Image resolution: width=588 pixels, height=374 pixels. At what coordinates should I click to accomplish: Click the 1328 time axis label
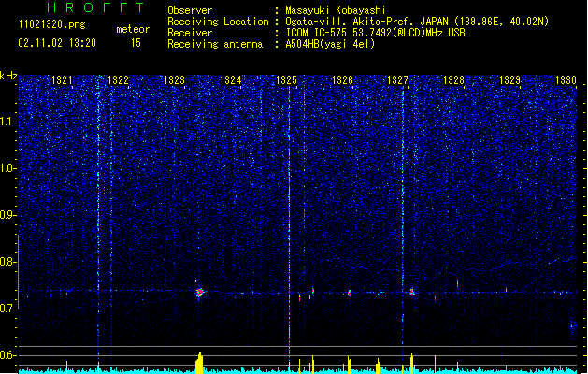point(453,80)
